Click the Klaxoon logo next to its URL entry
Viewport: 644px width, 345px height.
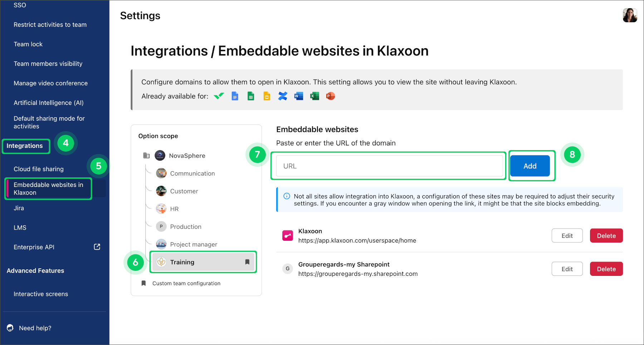point(287,235)
